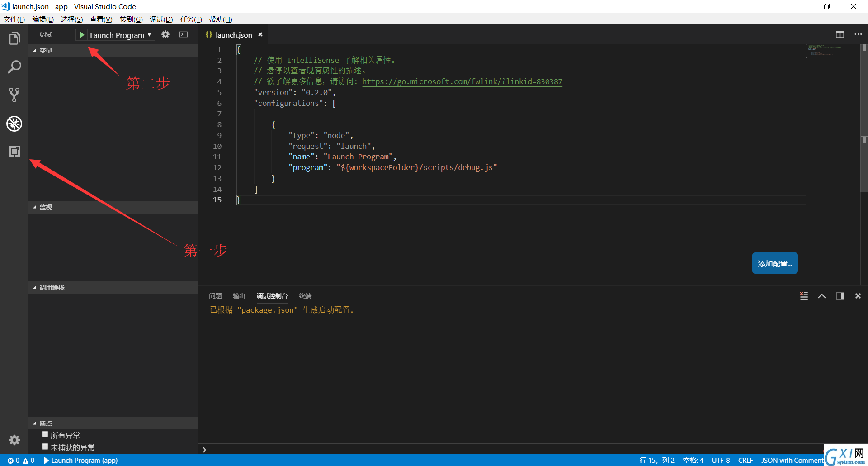Move the bottom panel to the right
This screenshot has height=466, width=868.
coord(840,296)
